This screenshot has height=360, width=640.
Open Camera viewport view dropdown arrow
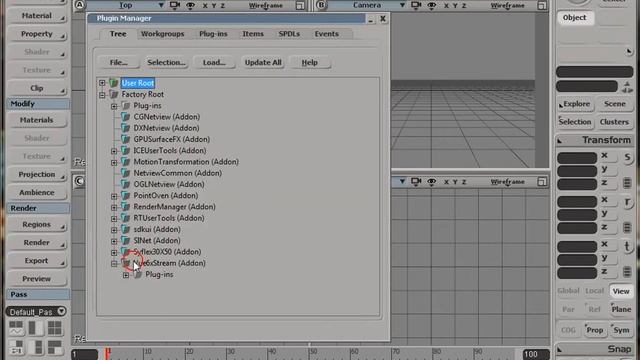402,5
